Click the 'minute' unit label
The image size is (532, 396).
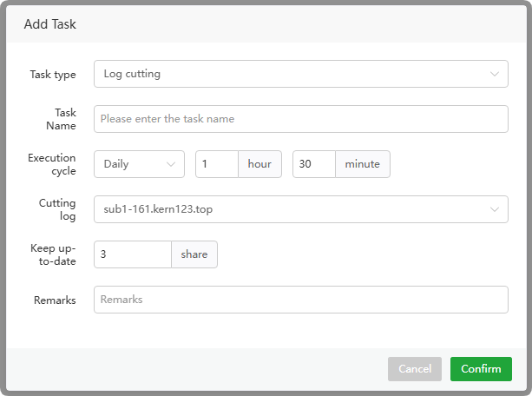click(363, 164)
